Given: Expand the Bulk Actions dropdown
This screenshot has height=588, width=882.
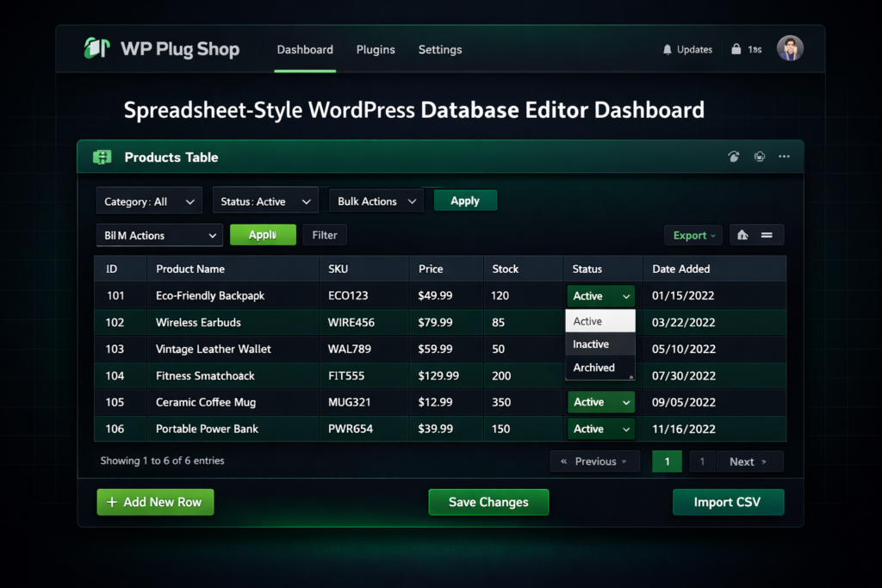Looking at the screenshot, I should point(377,201).
